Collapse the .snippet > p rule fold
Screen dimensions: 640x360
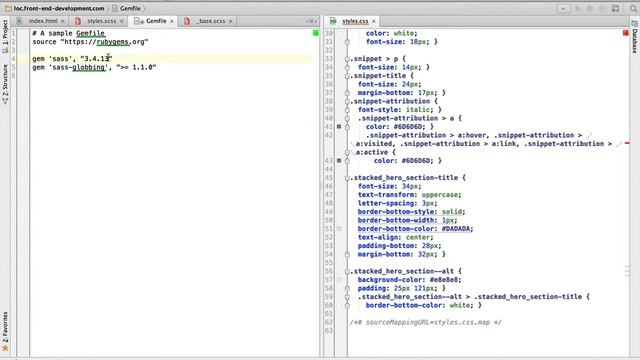point(347,59)
